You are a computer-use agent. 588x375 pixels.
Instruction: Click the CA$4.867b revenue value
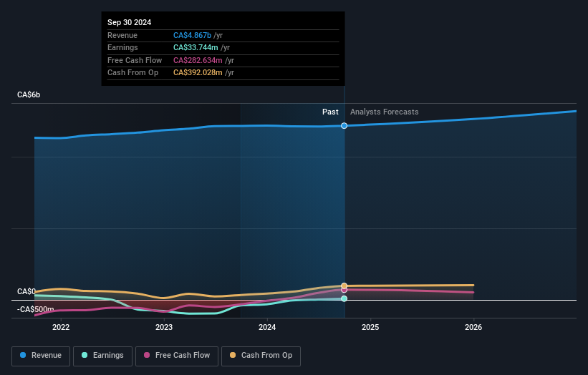click(x=192, y=35)
